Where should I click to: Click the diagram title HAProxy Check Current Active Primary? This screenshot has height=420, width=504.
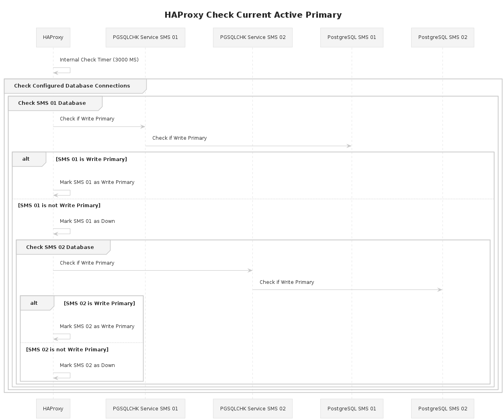pyautogui.click(x=253, y=15)
